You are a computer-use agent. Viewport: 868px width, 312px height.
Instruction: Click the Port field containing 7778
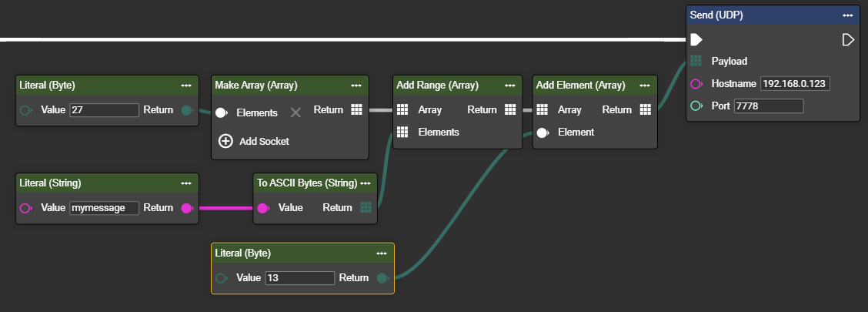768,106
